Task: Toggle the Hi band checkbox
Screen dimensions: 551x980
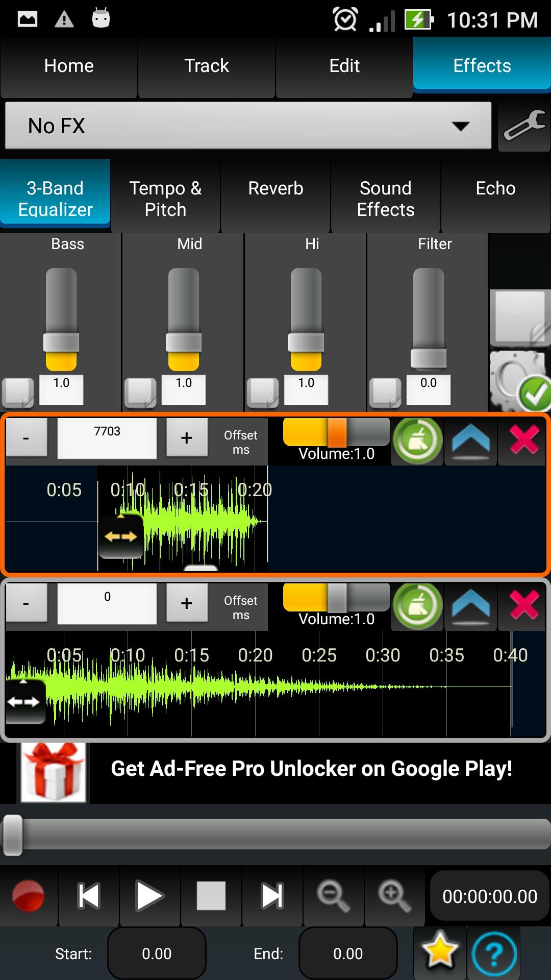Action: click(263, 393)
